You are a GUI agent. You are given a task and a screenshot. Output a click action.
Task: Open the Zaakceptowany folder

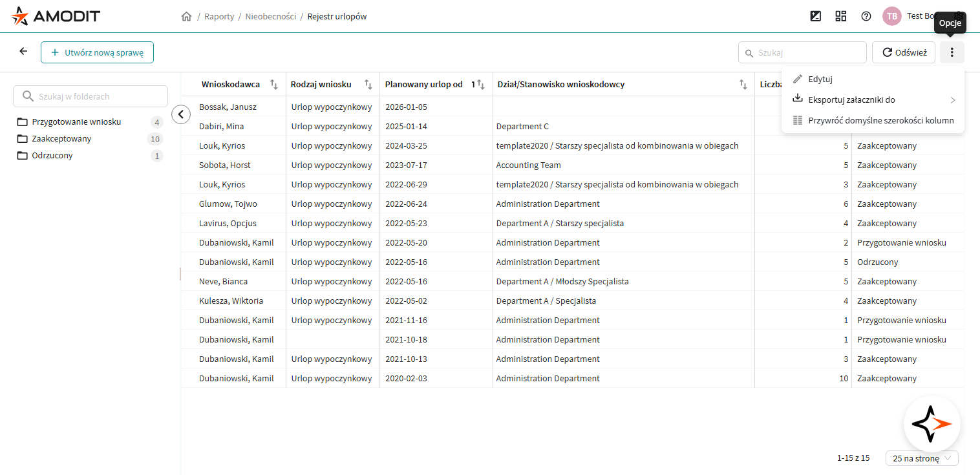(x=61, y=139)
